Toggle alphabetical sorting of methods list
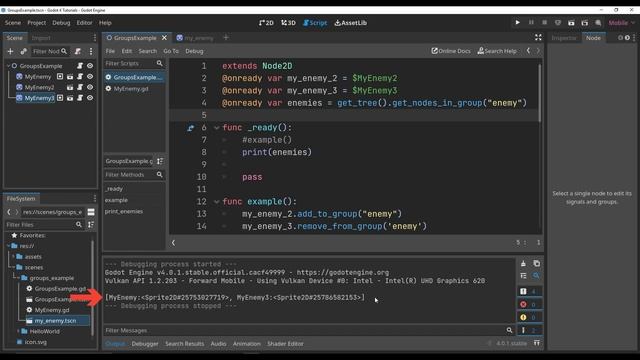This screenshot has width=640, height=360. tap(160, 161)
